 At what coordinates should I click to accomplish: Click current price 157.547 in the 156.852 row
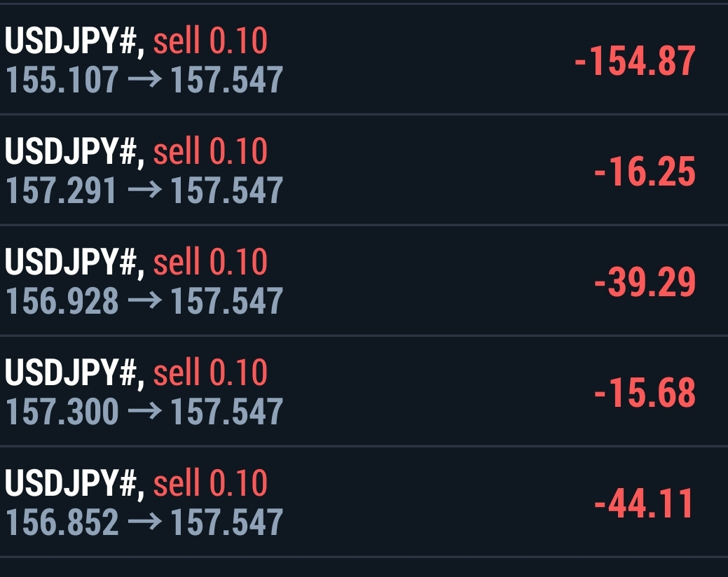(x=226, y=522)
